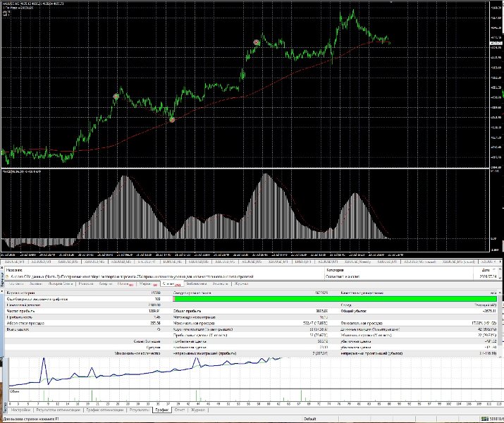Select the Абсолютная просадка row

tap(83, 324)
